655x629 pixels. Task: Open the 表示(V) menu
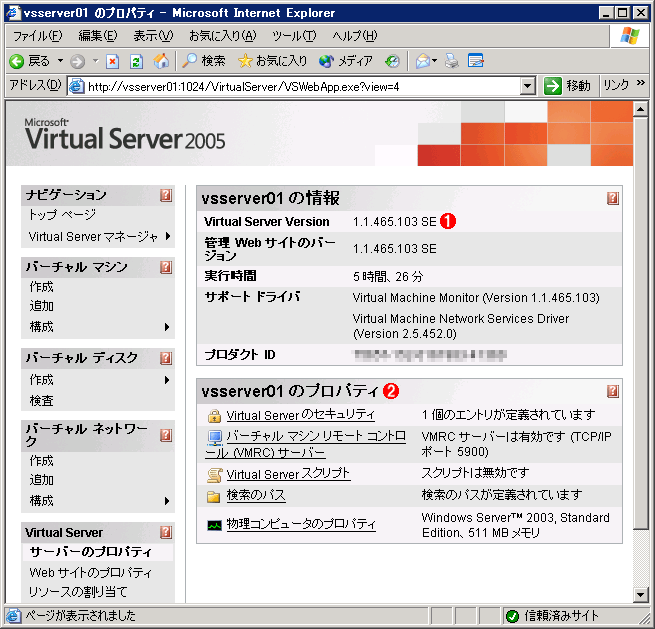pos(153,36)
